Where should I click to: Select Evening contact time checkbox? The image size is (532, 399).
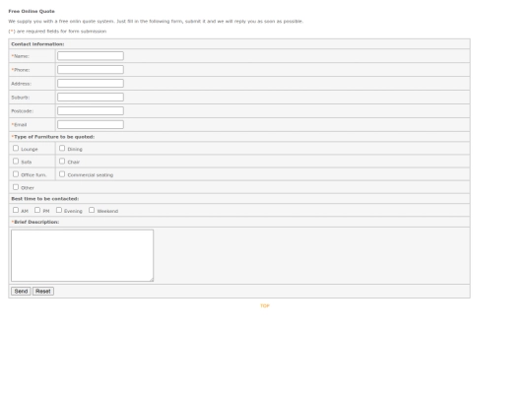(x=59, y=210)
